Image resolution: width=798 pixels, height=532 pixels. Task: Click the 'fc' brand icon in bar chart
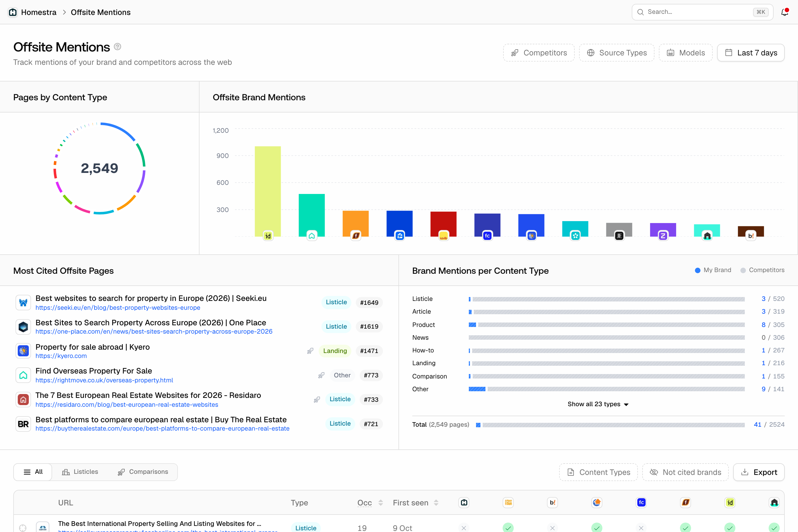click(x=487, y=236)
